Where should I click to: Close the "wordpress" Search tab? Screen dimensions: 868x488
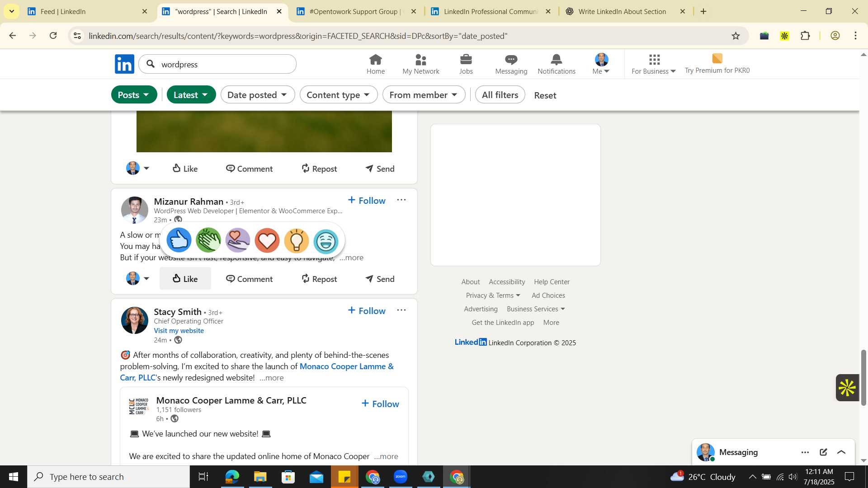(x=279, y=11)
